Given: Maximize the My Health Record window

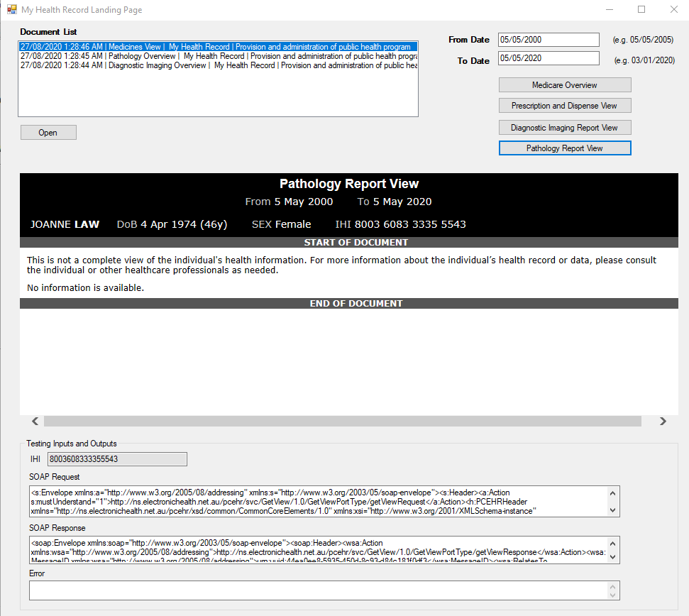Looking at the screenshot, I should click(x=641, y=10).
